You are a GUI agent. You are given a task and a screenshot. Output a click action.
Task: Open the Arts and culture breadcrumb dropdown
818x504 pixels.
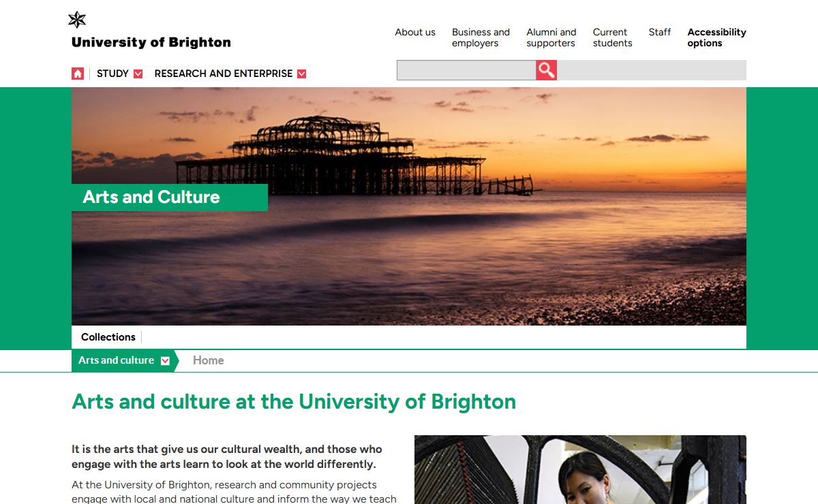tap(165, 361)
